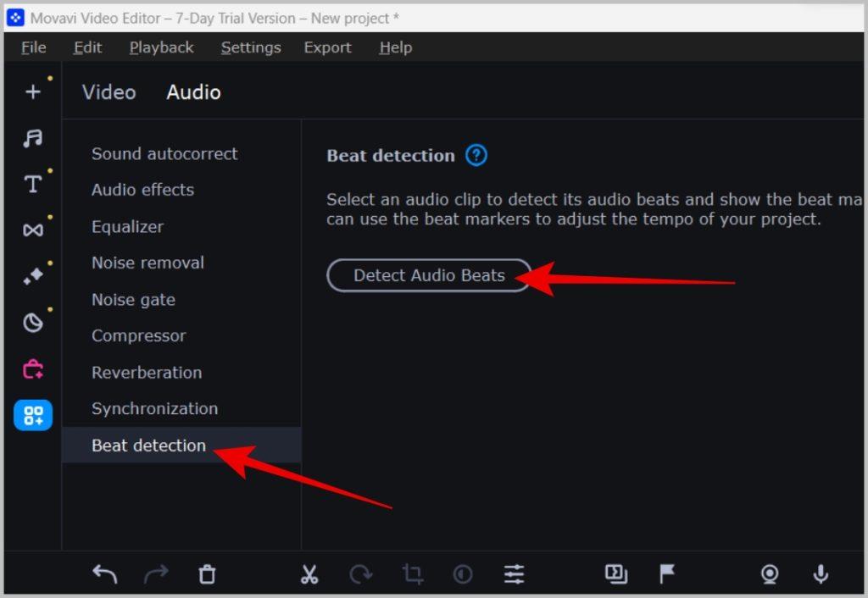The image size is (868, 598).
Task: Select the Crop tool icon
Action: pos(413,574)
